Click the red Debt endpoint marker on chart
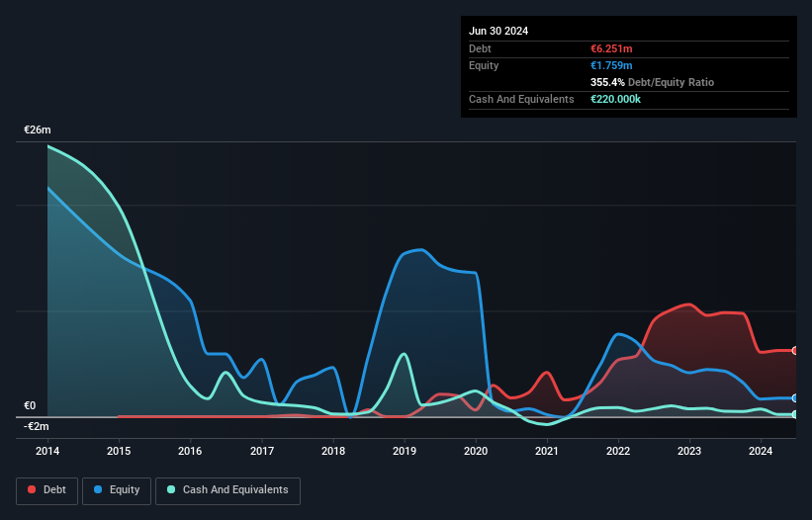The image size is (812, 520). 794,351
